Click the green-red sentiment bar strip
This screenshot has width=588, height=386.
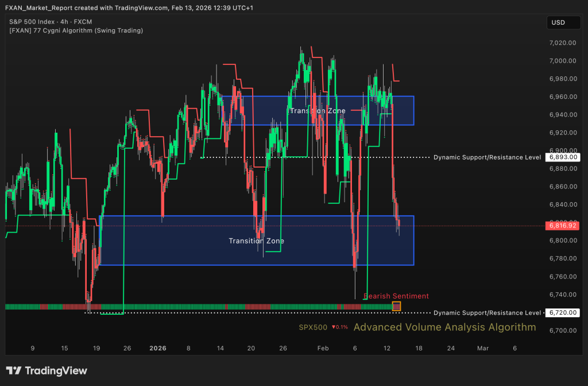195,307
